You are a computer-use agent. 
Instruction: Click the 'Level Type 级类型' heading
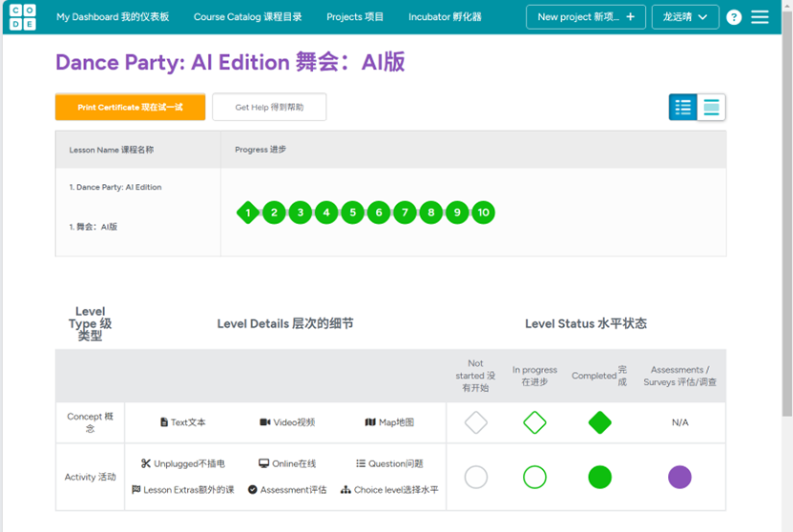pyautogui.click(x=90, y=323)
